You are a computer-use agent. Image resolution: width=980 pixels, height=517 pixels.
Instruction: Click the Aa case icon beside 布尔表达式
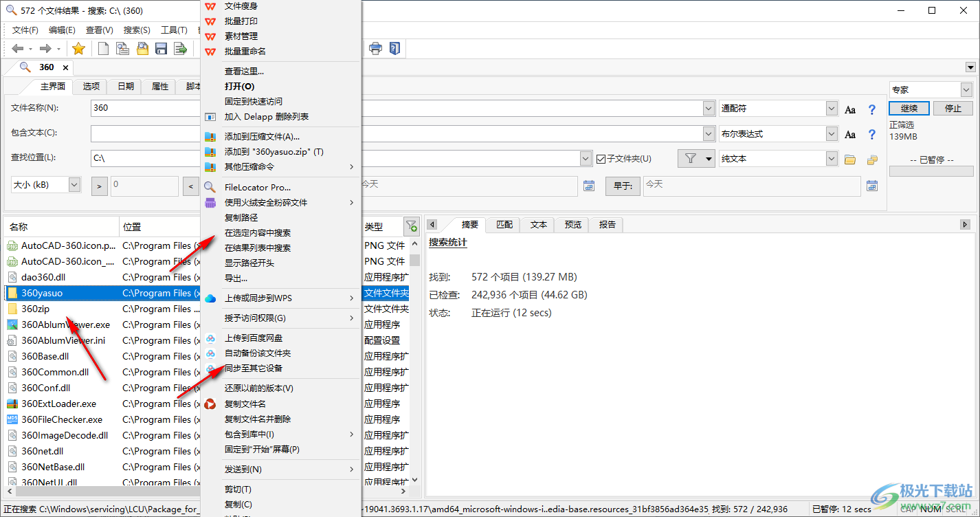click(850, 134)
